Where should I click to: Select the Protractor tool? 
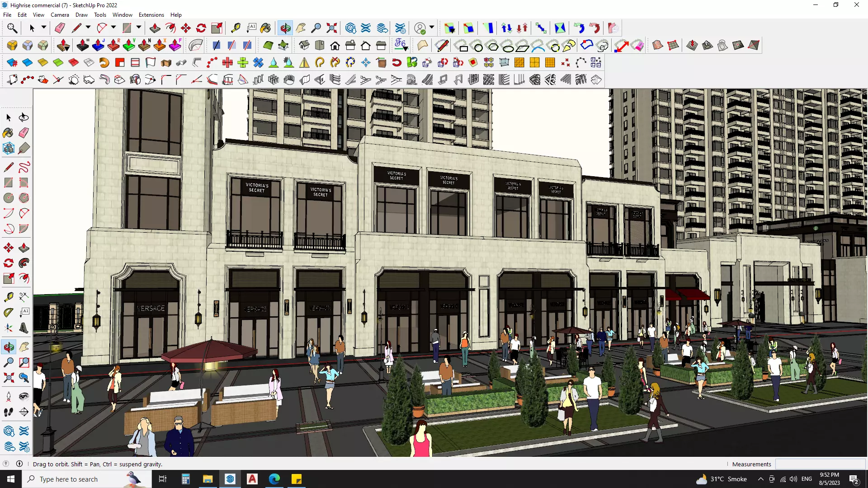click(x=9, y=312)
